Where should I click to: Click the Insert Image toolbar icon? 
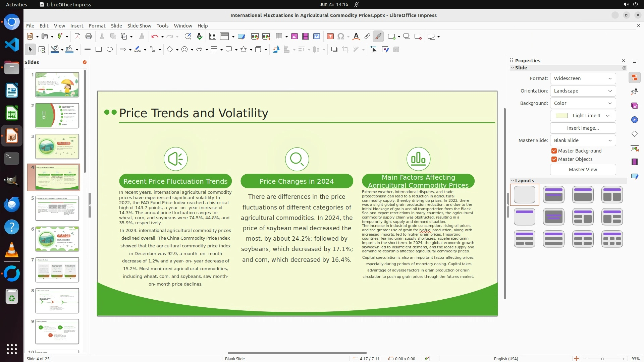pyautogui.click(x=294, y=37)
